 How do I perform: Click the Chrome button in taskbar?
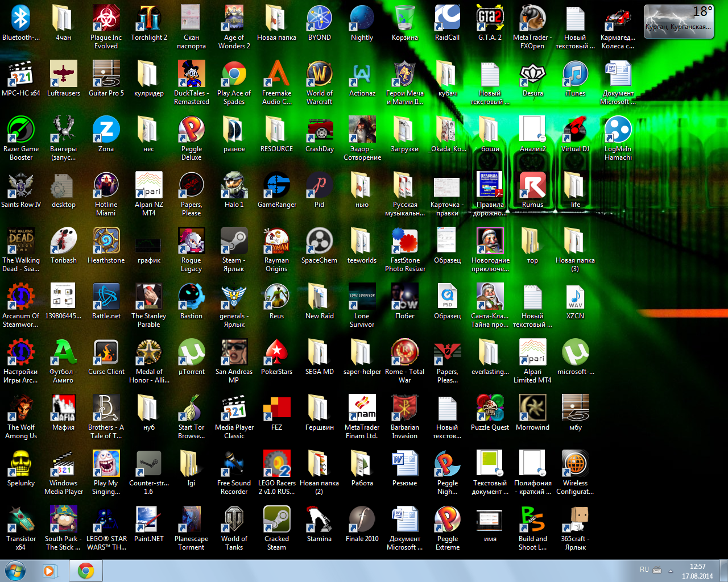point(86,571)
